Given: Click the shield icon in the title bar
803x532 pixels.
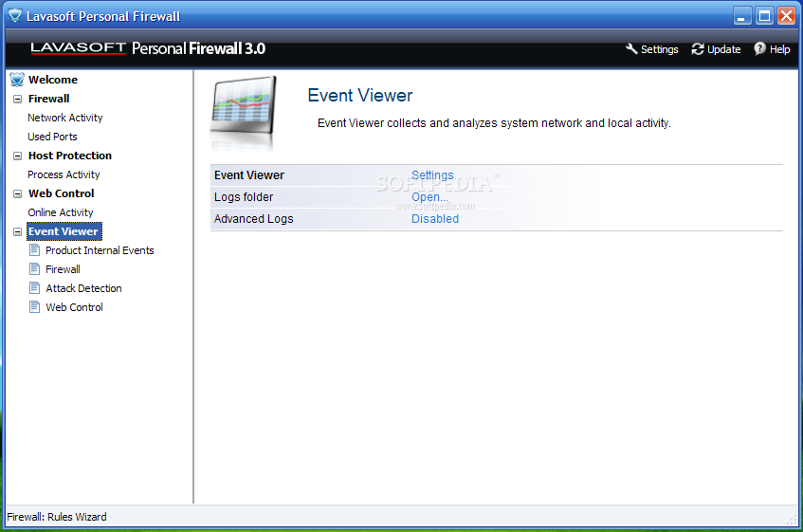Looking at the screenshot, I should point(15,16).
